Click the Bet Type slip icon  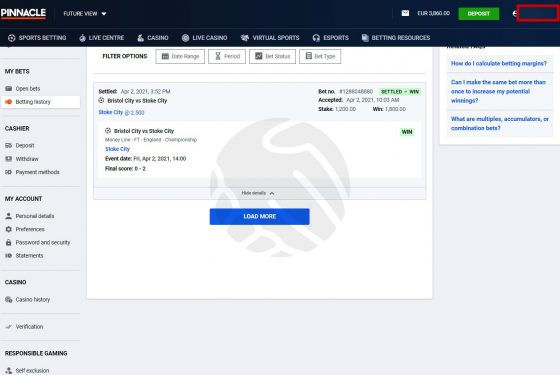(x=309, y=56)
